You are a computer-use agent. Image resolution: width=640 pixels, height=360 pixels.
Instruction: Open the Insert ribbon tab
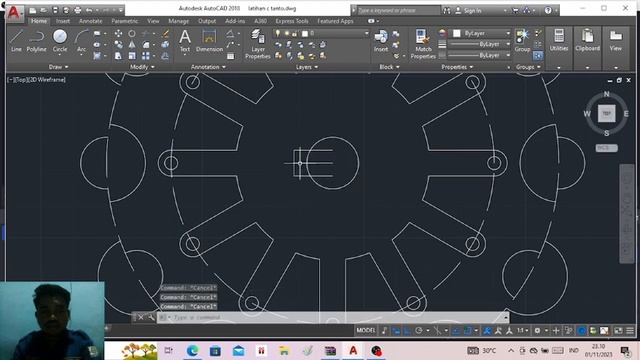click(x=63, y=21)
